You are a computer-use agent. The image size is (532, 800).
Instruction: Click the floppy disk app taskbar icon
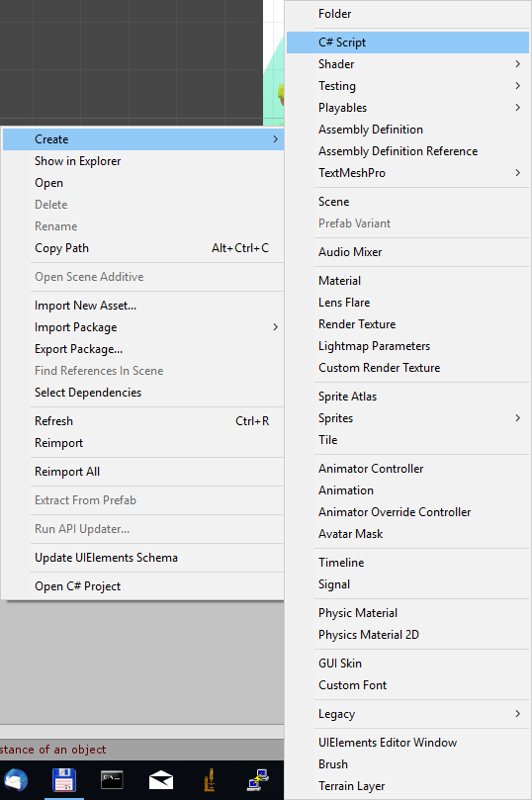click(64, 780)
